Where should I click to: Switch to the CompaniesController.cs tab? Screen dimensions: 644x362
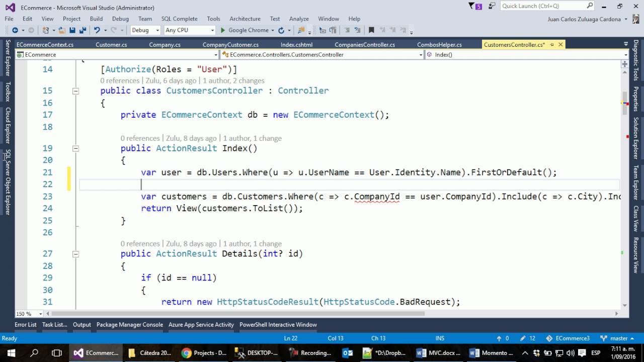(x=365, y=45)
